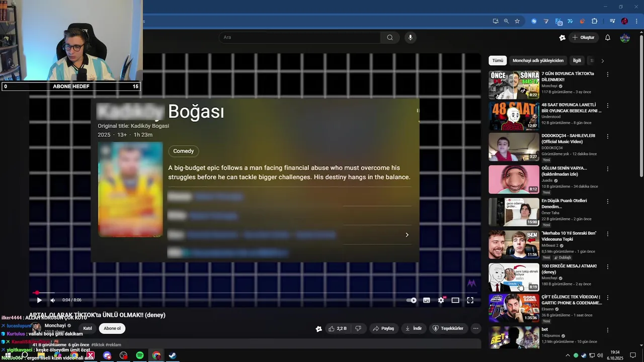Select the İlgili filter chip
Viewport: 644px width, 362px height.
(x=577, y=60)
